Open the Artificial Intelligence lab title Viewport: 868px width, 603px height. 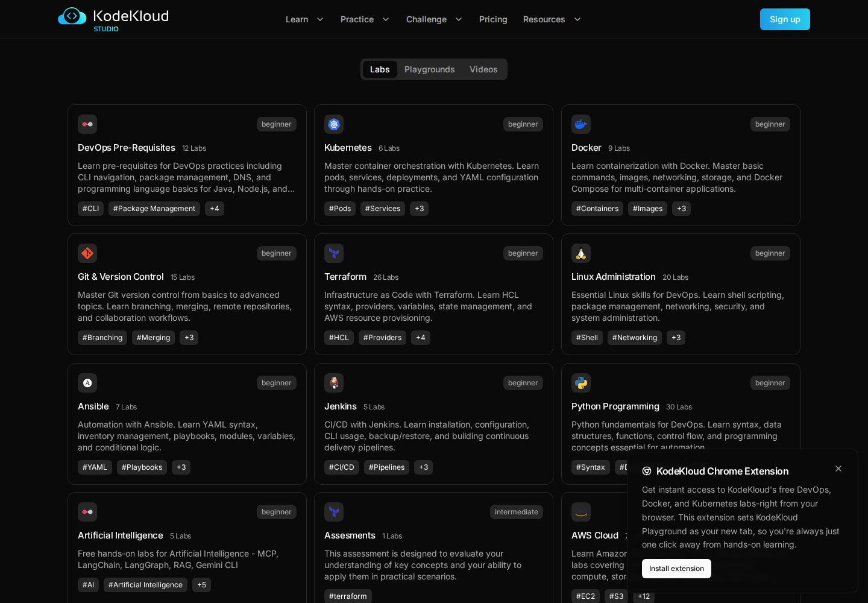coord(121,535)
